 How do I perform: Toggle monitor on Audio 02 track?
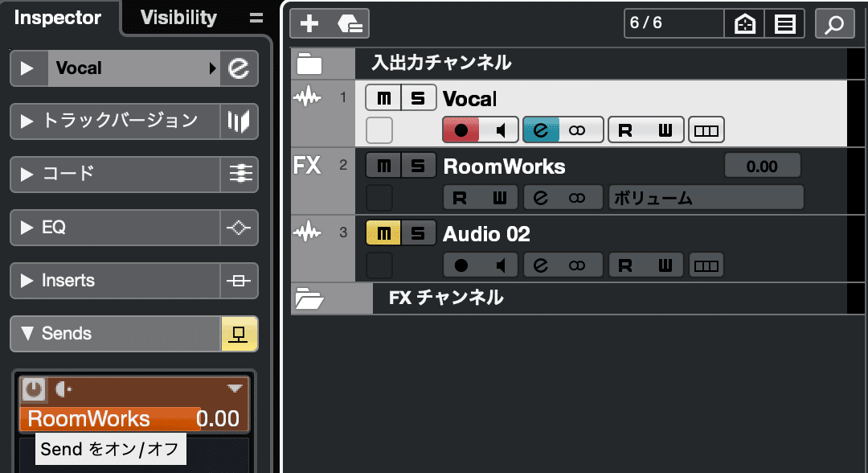point(500,265)
